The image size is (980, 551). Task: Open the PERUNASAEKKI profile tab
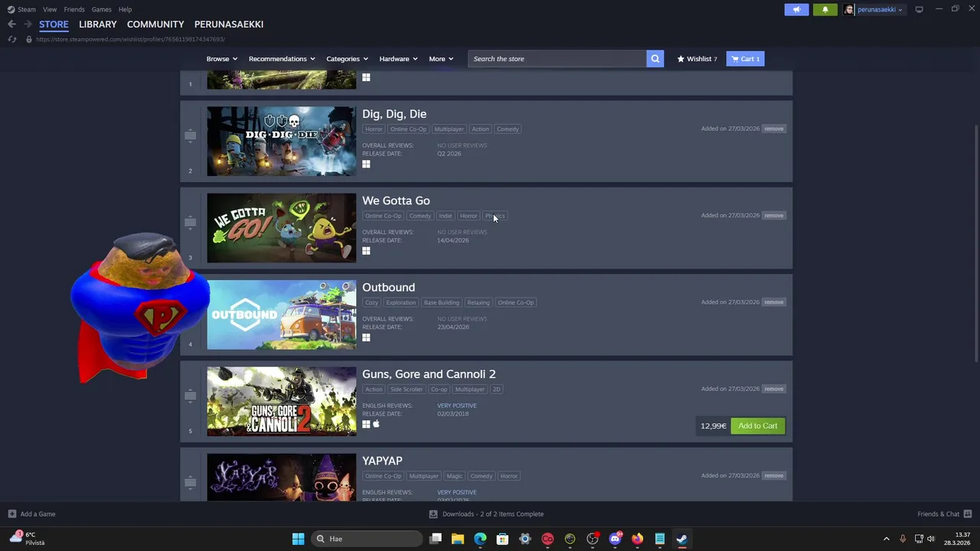229,24
